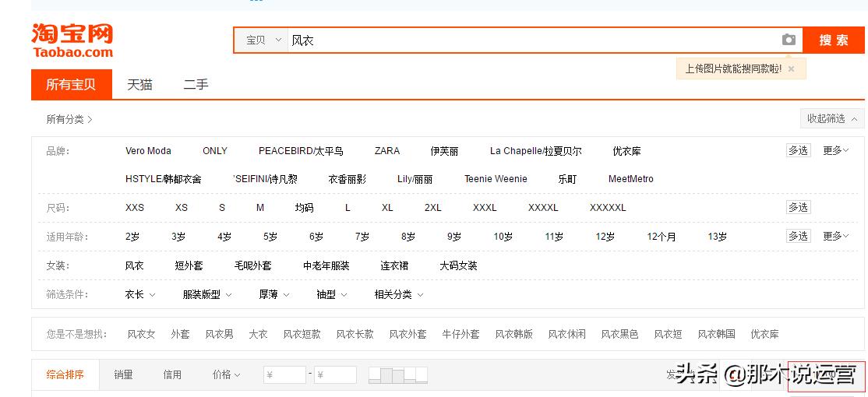Filter by size XXXXXL
This screenshot has width=868, height=397.
pyautogui.click(x=608, y=208)
